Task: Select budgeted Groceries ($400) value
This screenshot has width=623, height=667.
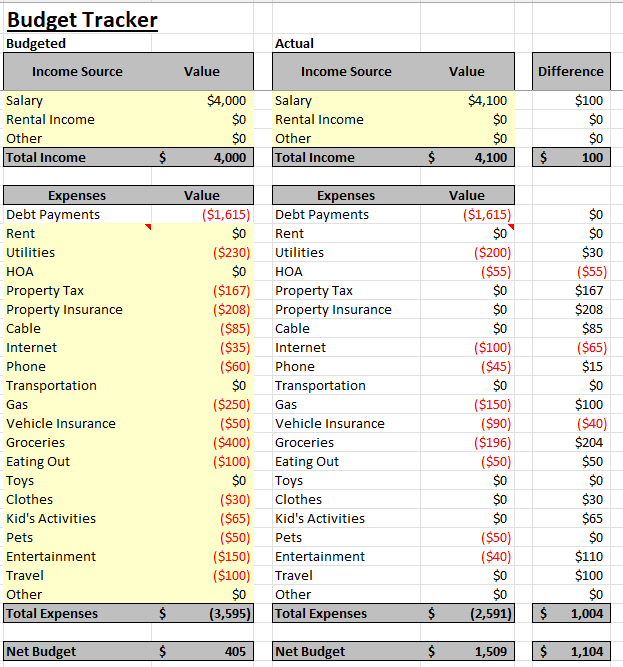Action: [231, 442]
